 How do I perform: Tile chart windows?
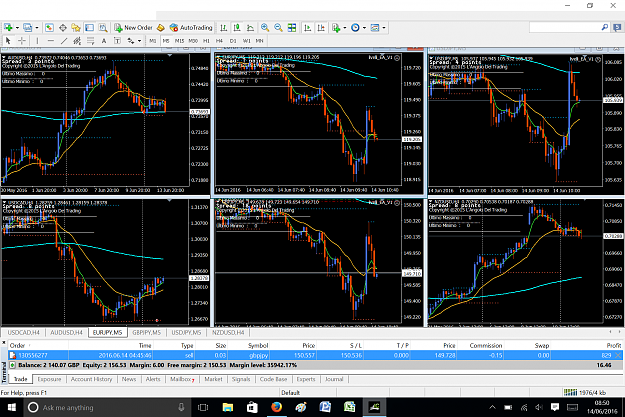tap(292, 28)
